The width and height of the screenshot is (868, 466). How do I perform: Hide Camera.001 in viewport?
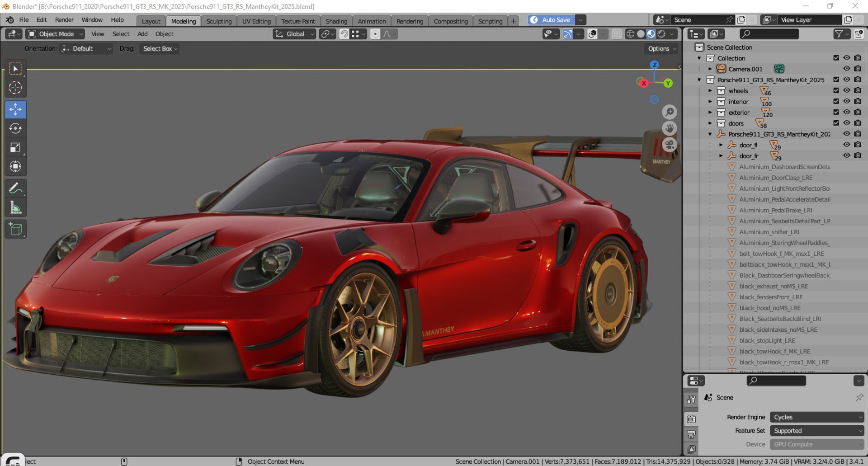(847, 69)
